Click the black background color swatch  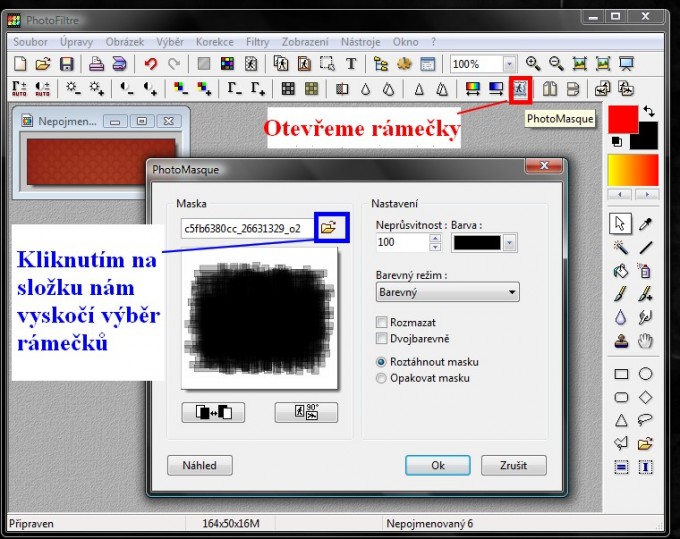pos(647,140)
